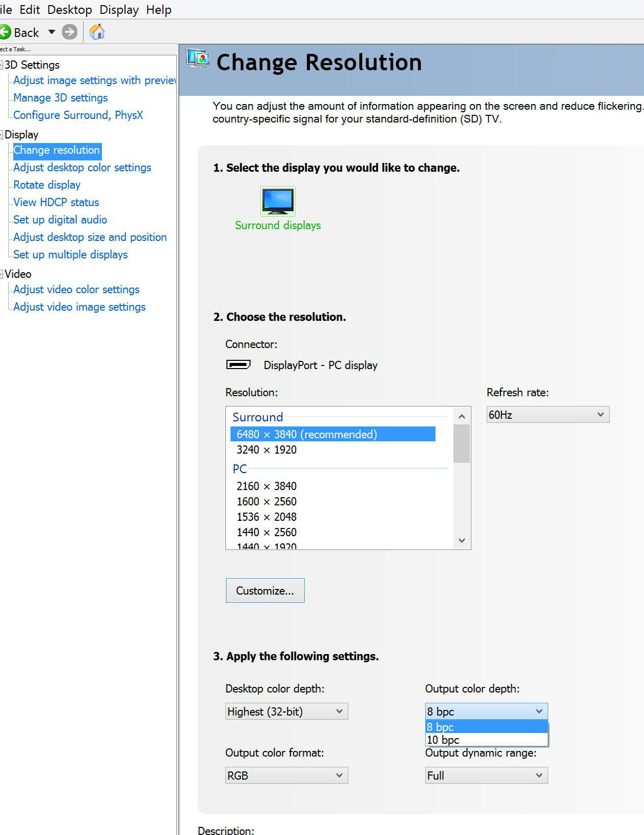Click the green Back arrow icon
644x835 pixels.
(x=5, y=32)
